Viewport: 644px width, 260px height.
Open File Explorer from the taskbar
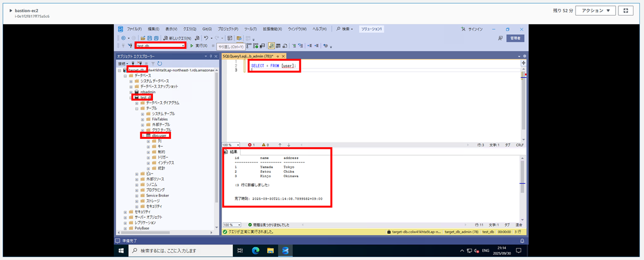[270, 250]
